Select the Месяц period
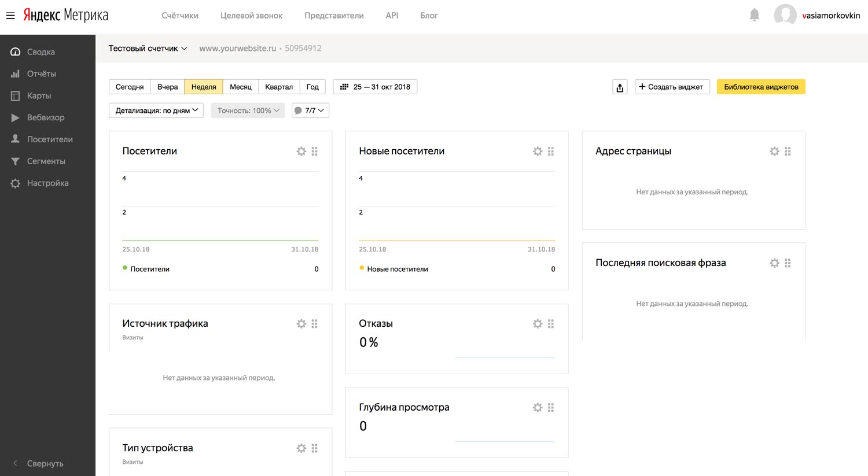The height and width of the screenshot is (476, 868). point(241,87)
